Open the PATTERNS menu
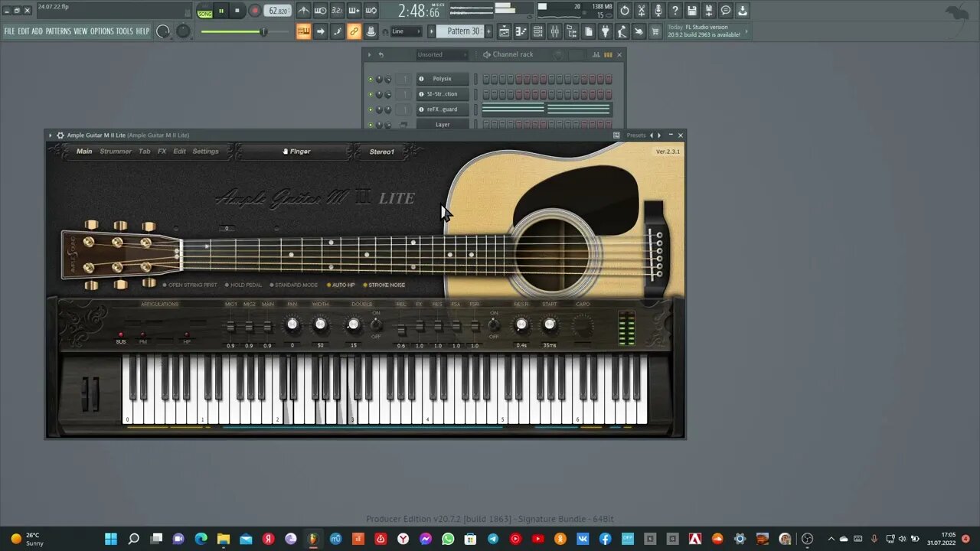 coord(58,31)
